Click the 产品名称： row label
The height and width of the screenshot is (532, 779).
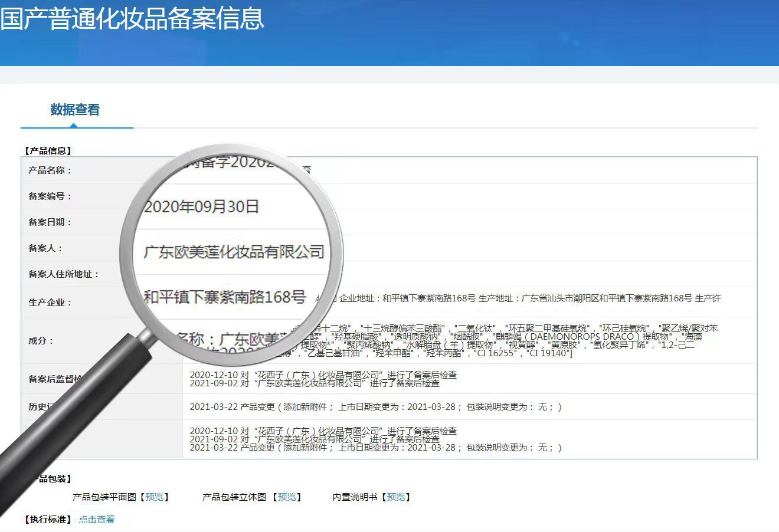click(x=50, y=170)
